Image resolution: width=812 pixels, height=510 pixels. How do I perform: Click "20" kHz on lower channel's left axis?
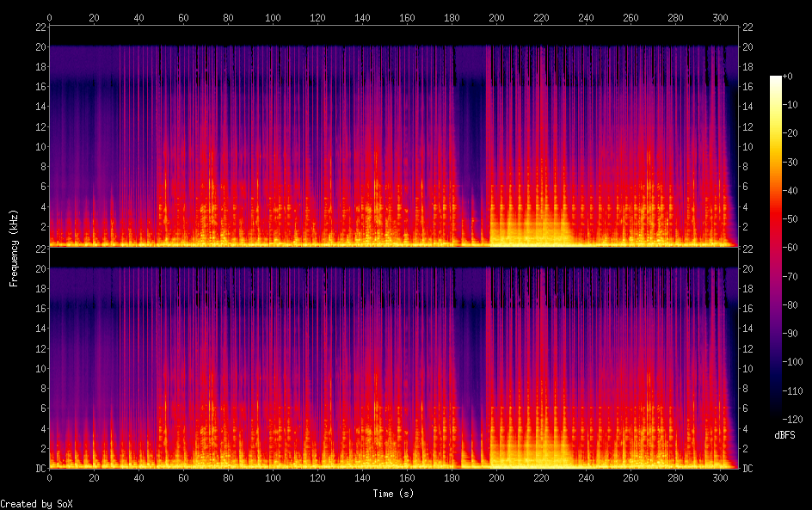click(x=41, y=269)
